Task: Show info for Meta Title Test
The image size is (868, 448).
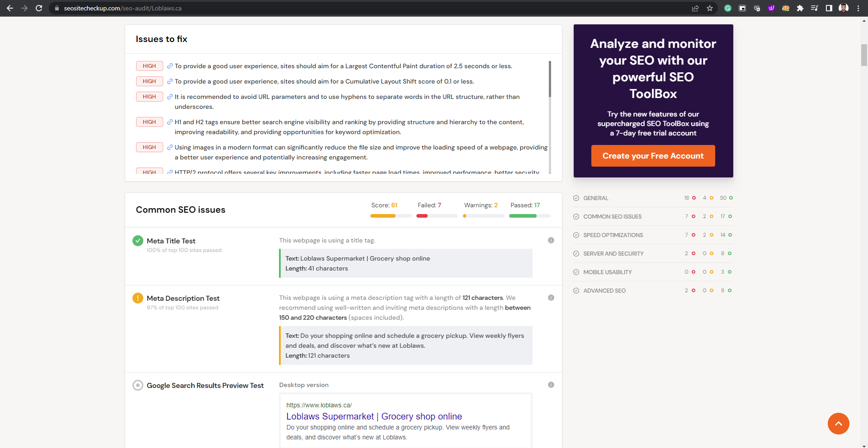Action: click(x=551, y=240)
